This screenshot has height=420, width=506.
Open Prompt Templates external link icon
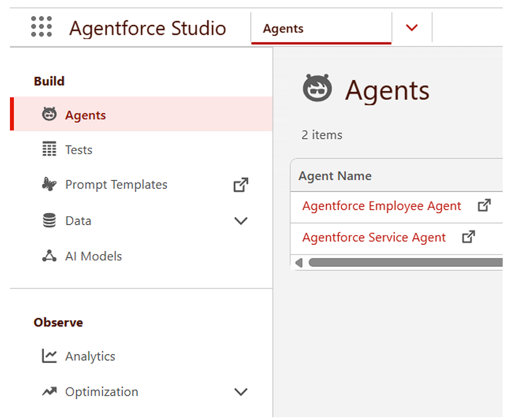click(241, 185)
